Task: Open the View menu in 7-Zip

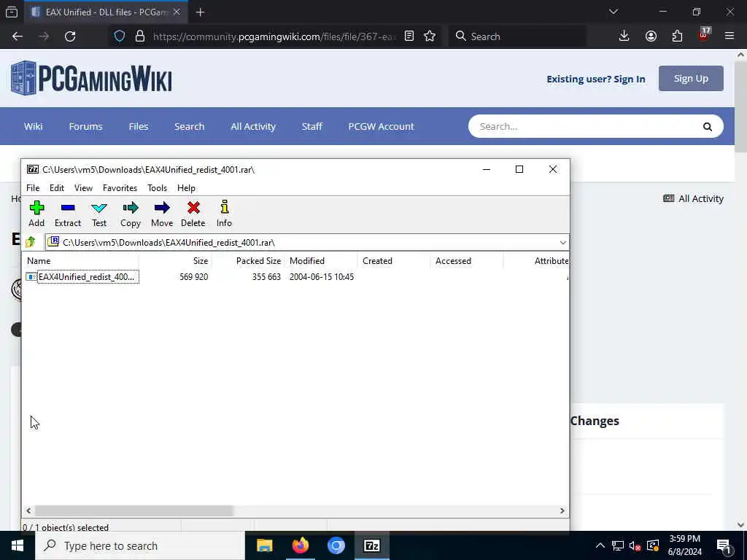Action: [x=83, y=188]
